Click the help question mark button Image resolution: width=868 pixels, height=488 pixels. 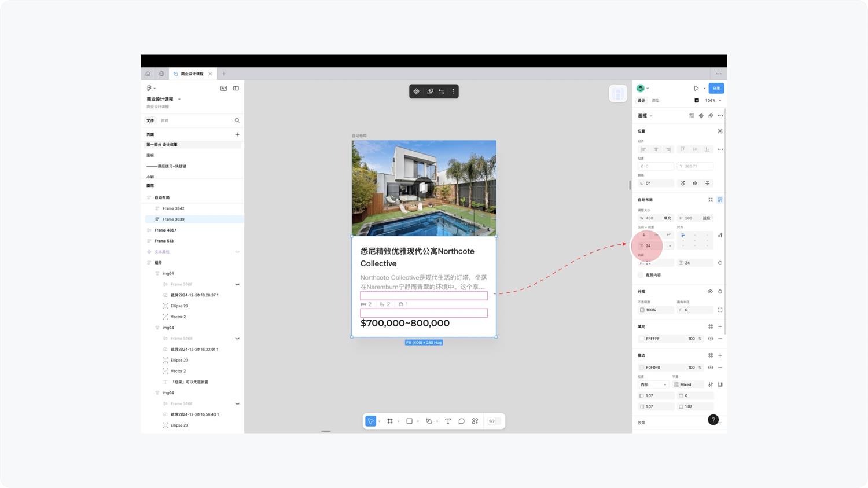point(713,420)
